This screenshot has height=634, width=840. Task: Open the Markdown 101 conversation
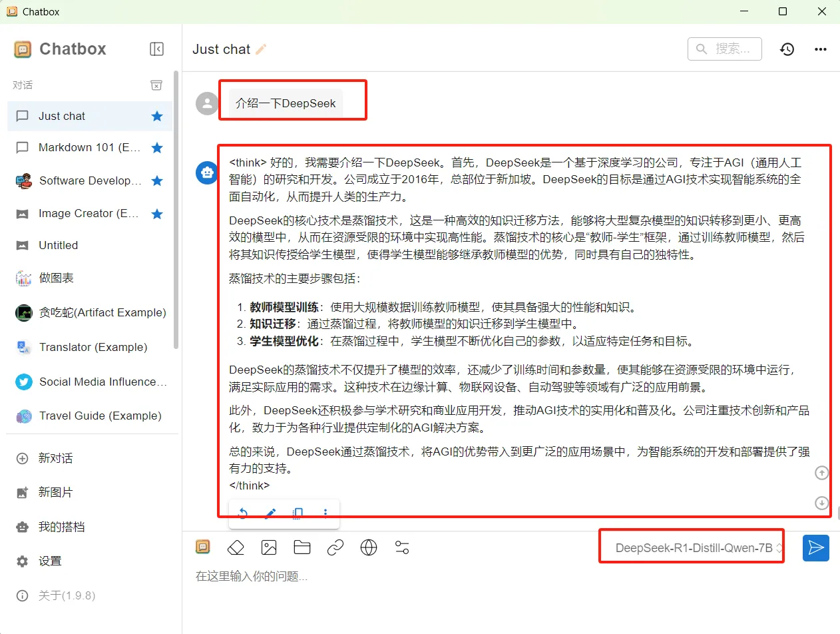(x=90, y=147)
